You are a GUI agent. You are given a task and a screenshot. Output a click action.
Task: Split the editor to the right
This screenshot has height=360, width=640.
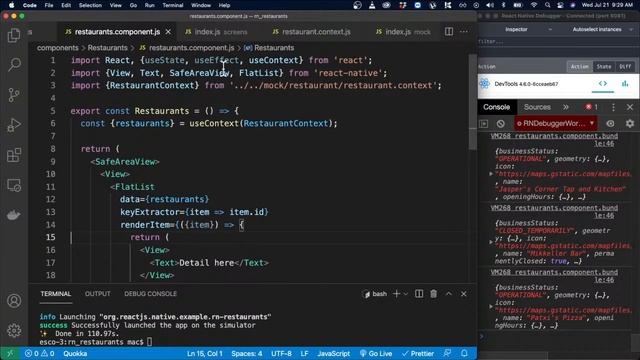point(449,31)
